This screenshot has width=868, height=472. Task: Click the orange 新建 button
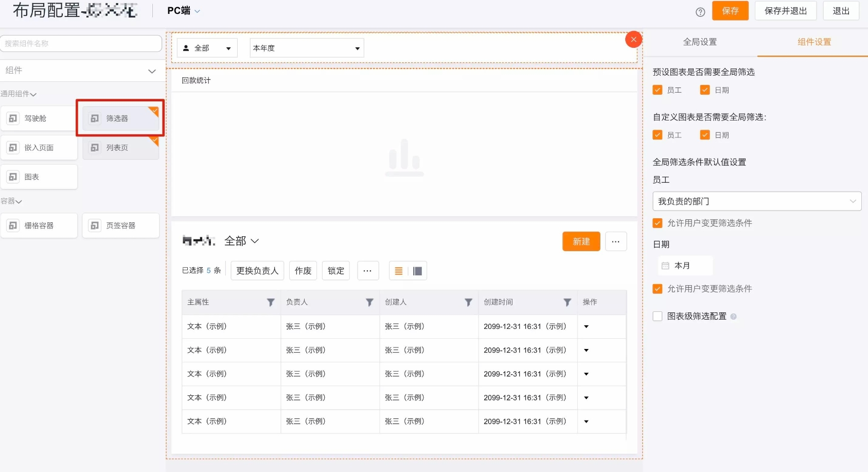(x=581, y=241)
